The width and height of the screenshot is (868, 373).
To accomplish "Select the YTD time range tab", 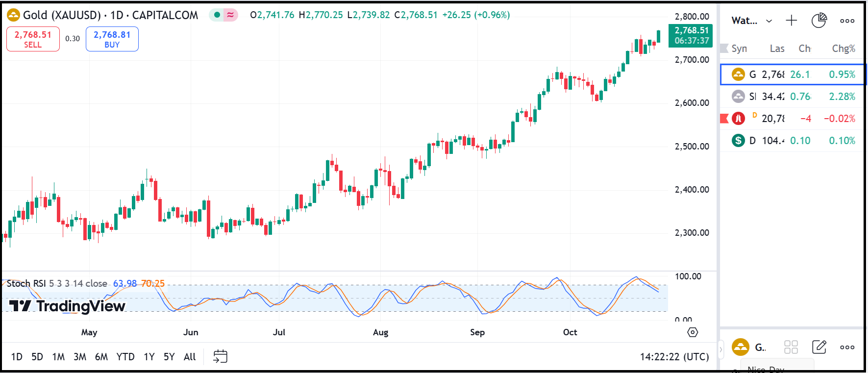I will point(125,356).
